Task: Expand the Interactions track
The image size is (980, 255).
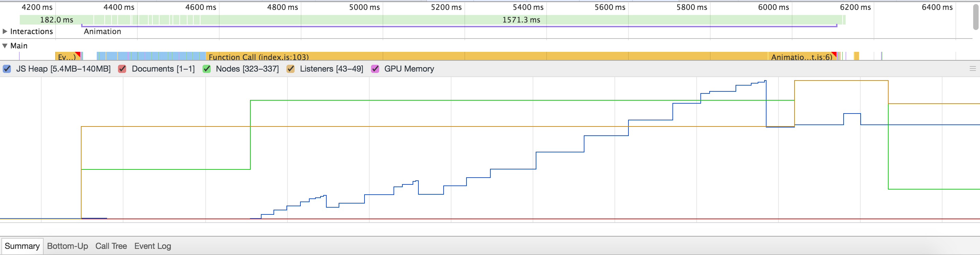Action: click(5, 31)
